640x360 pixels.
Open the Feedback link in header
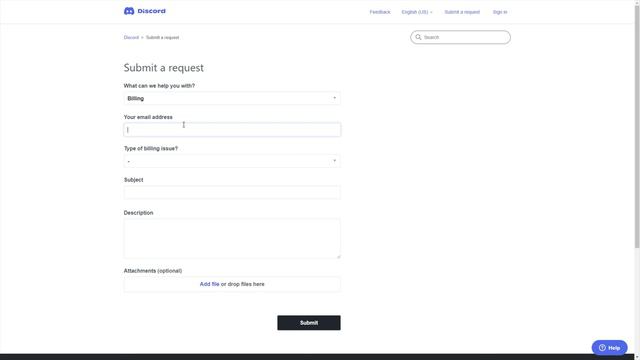(380, 12)
